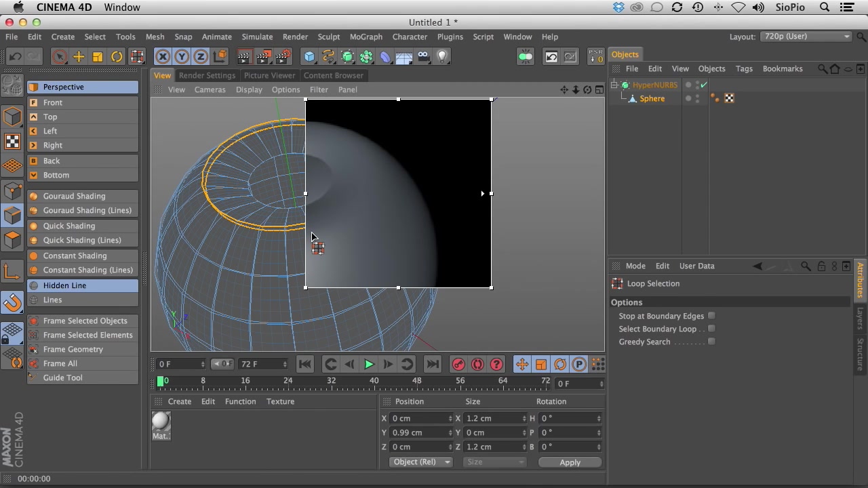Viewport: 868px width, 488px height.
Task: Choose Frame Selected Objects
Action: coord(83,321)
